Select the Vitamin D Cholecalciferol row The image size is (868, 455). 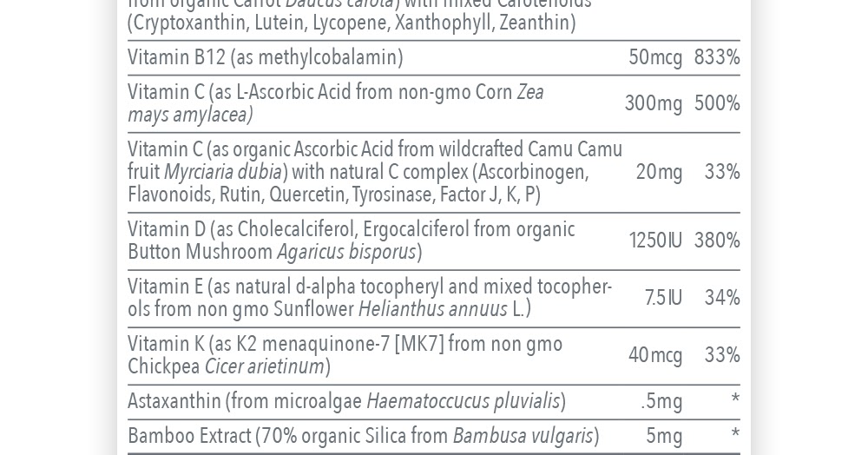[x=433, y=241]
